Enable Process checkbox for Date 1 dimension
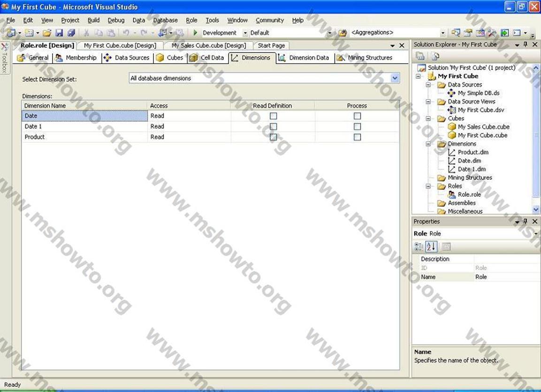541x392 pixels. 357,127
